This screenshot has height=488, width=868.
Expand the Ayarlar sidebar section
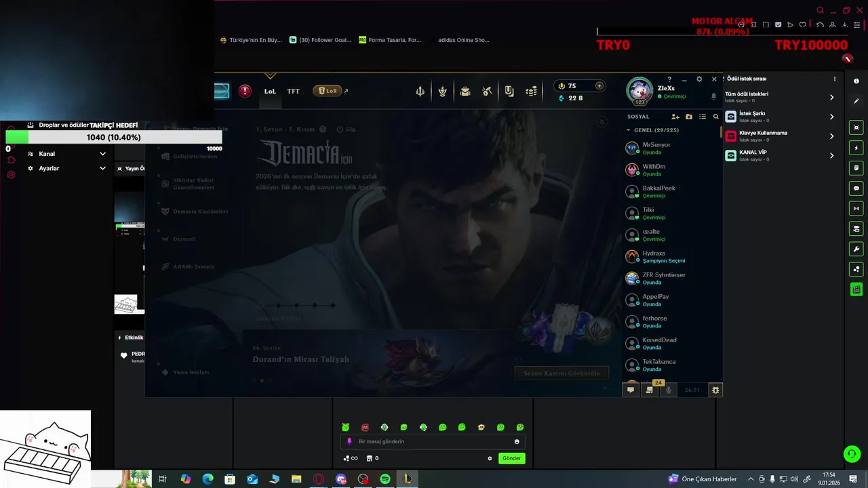102,168
